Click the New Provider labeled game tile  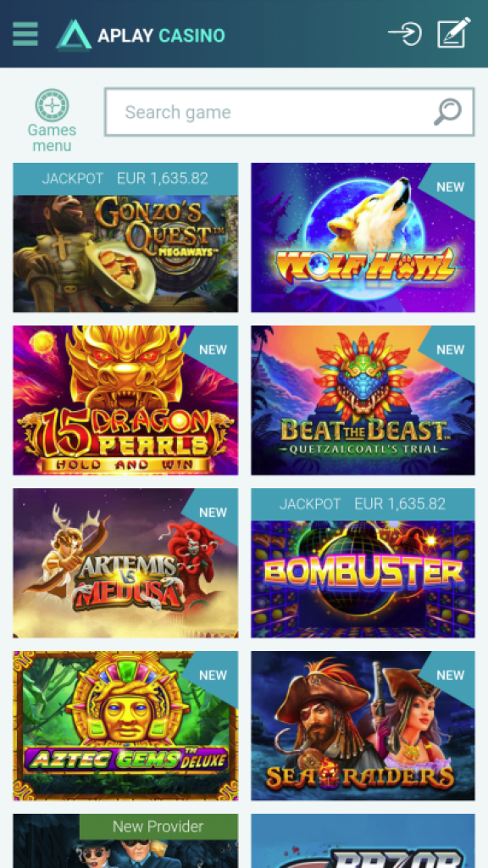coord(125,841)
